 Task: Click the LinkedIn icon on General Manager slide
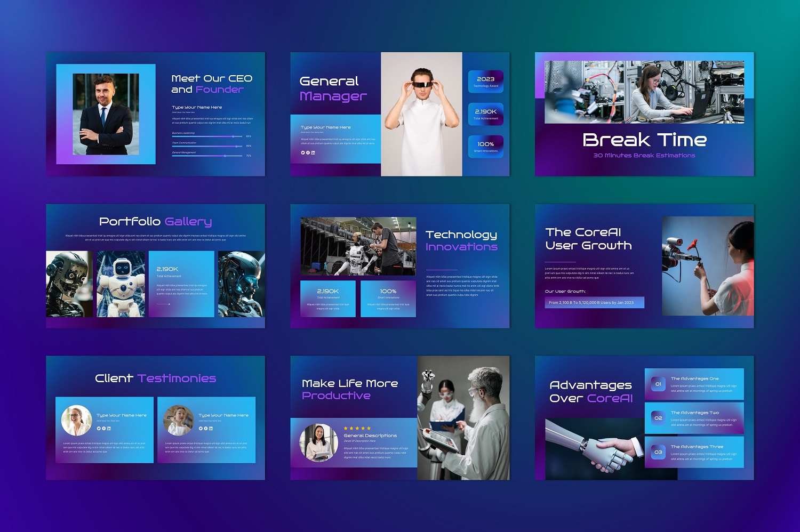click(313, 152)
